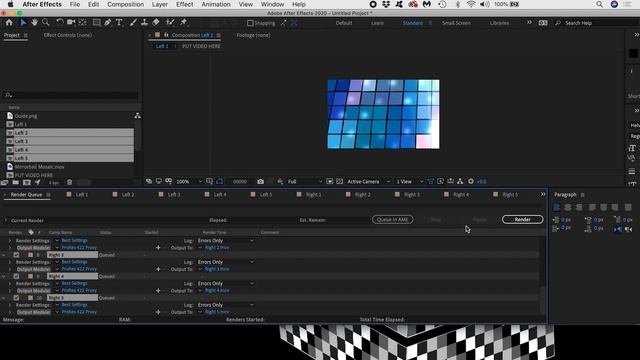Click the Render button
Image resolution: width=640 pixels, height=360 pixels.
522,220
